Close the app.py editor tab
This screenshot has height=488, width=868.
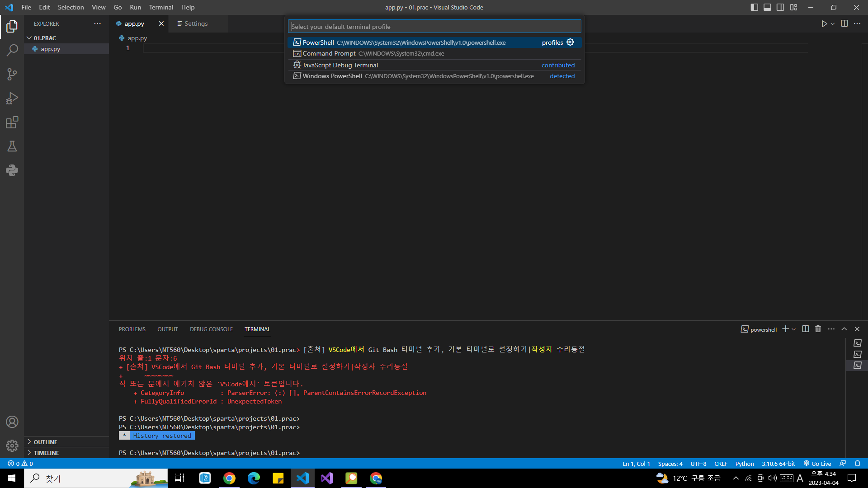coord(161,23)
